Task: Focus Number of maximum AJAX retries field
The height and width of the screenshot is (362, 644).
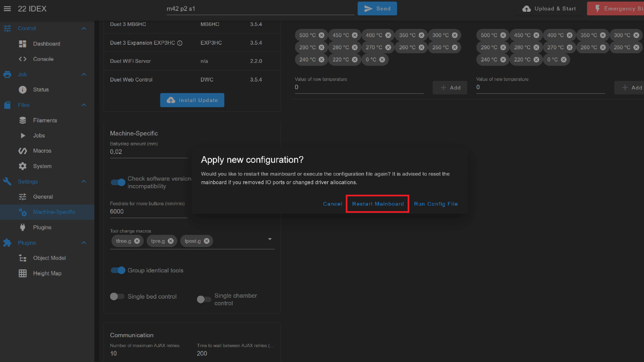Action: [149, 354]
